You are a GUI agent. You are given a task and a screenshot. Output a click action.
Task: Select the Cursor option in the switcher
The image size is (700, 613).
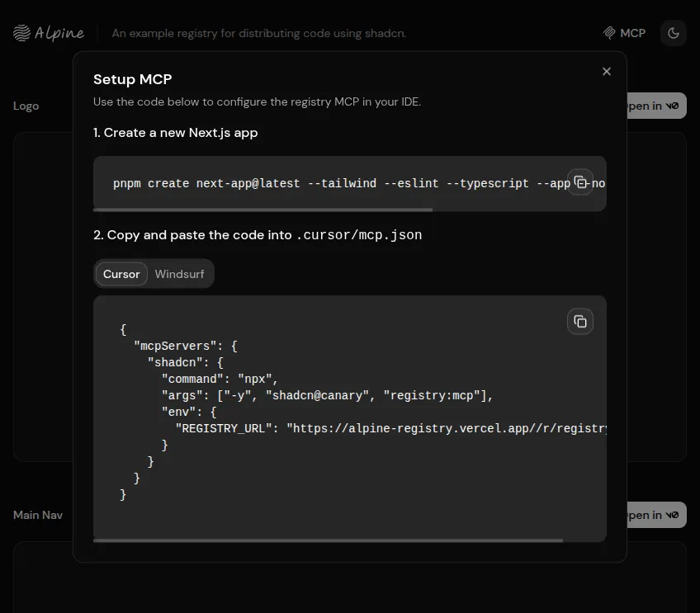pos(121,273)
